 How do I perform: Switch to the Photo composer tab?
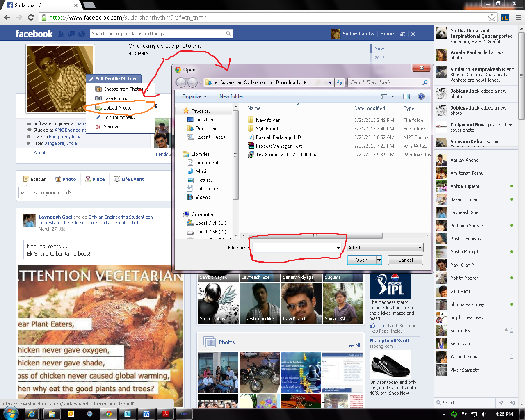point(66,179)
